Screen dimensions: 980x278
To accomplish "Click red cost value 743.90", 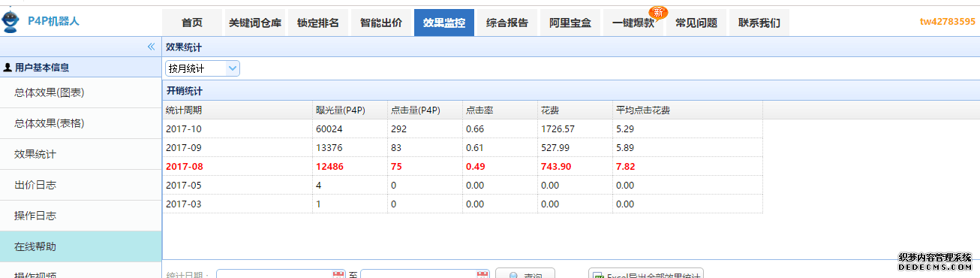I will coord(556,167).
